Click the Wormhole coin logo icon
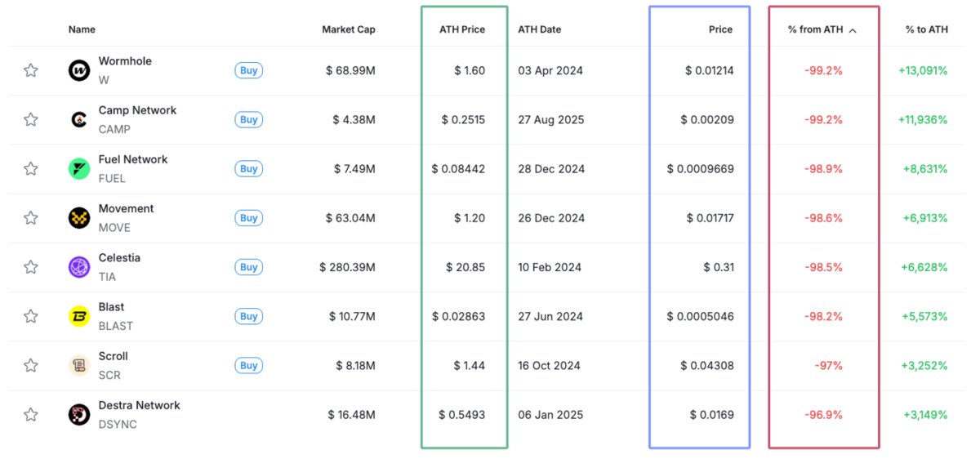980x459 pixels. pos(79,70)
